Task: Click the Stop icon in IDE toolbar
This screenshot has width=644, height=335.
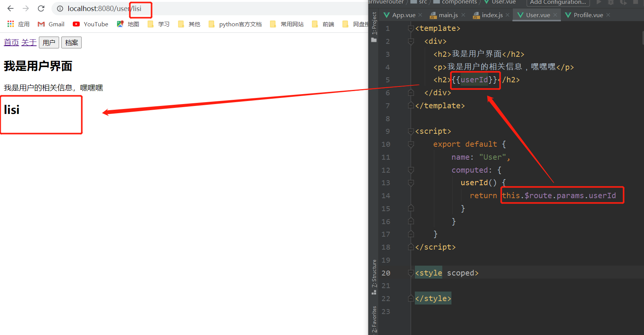Action: coord(636,2)
